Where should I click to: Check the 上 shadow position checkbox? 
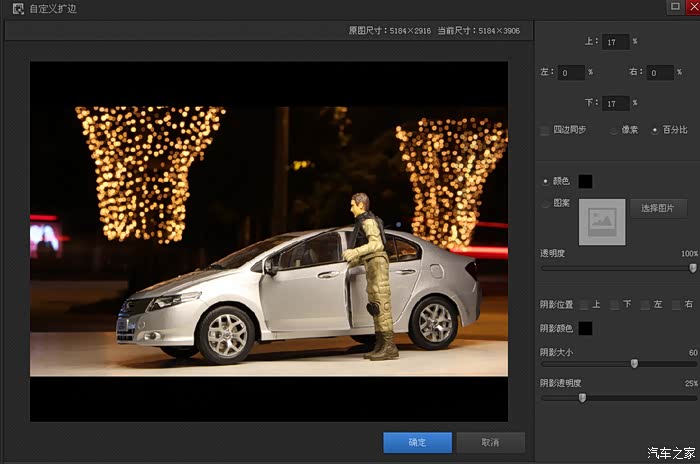pos(585,304)
